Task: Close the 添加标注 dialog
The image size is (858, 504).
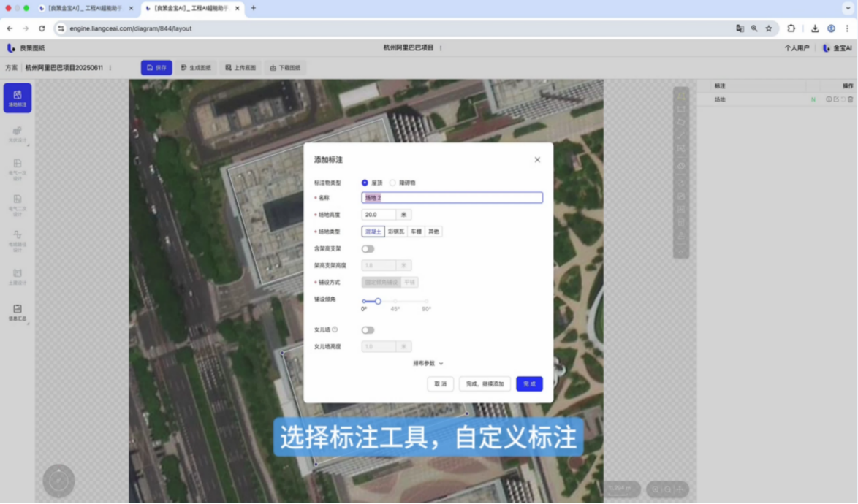Action: (537, 160)
